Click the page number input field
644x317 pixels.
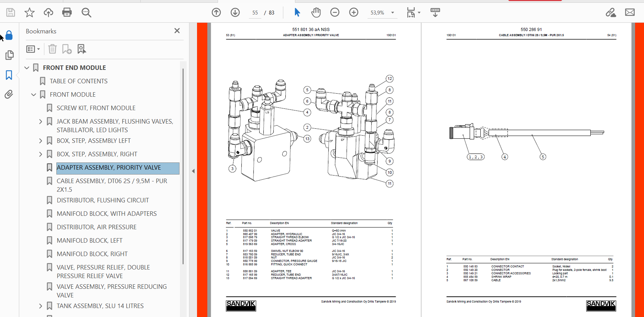tap(255, 13)
